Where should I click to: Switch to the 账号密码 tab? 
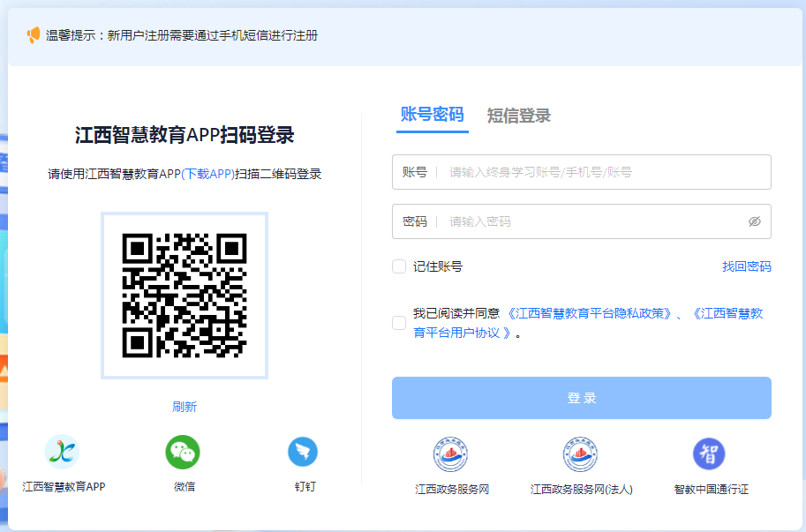tap(432, 115)
